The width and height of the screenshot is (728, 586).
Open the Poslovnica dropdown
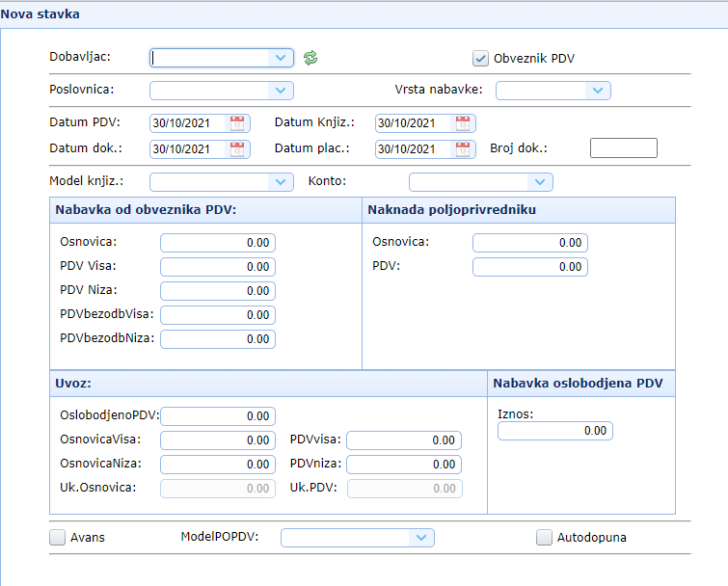(x=281, y=91)
